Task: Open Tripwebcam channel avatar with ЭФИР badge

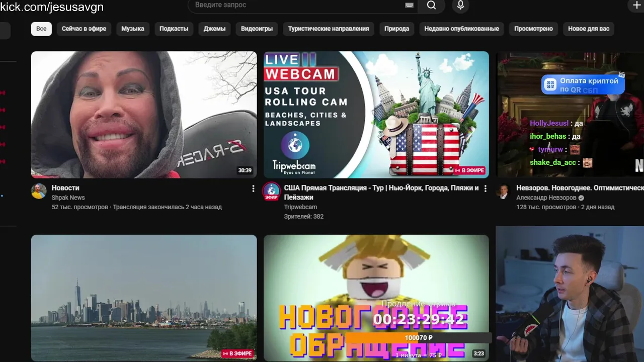Action: click(x=272, y=192)
